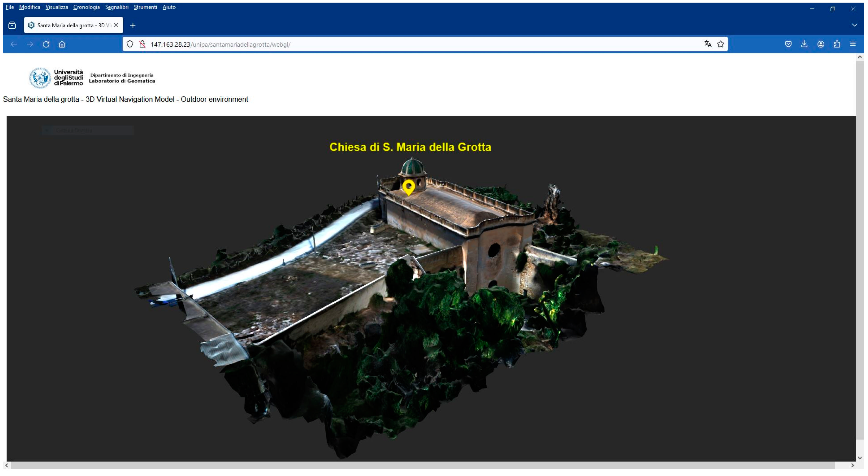The width and height of the screenshot is (868, 476).
Task: Reload the current page
Action: coord(46,44)
